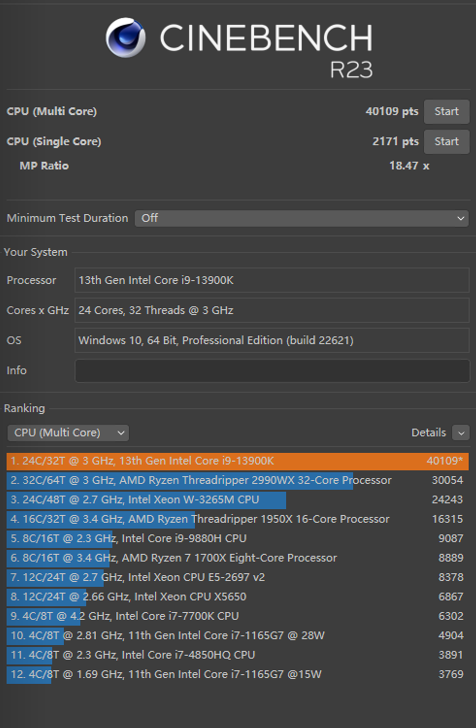Select ranking row Intel Xeon CPU X5650

[x=238, y=597]
